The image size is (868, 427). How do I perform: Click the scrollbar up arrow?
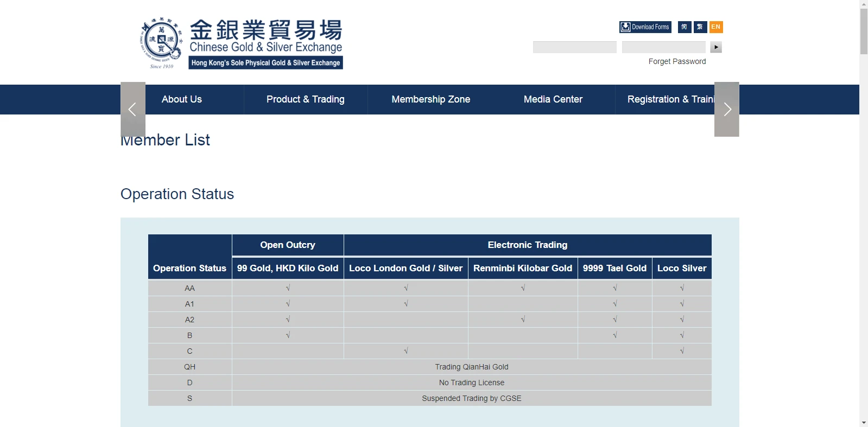click(864, 4)
